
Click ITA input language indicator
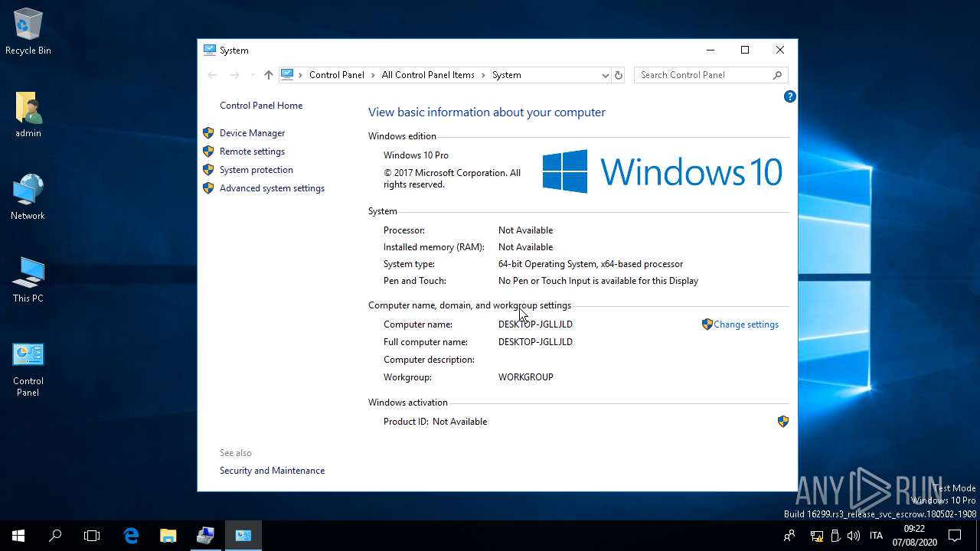(877, 536)
